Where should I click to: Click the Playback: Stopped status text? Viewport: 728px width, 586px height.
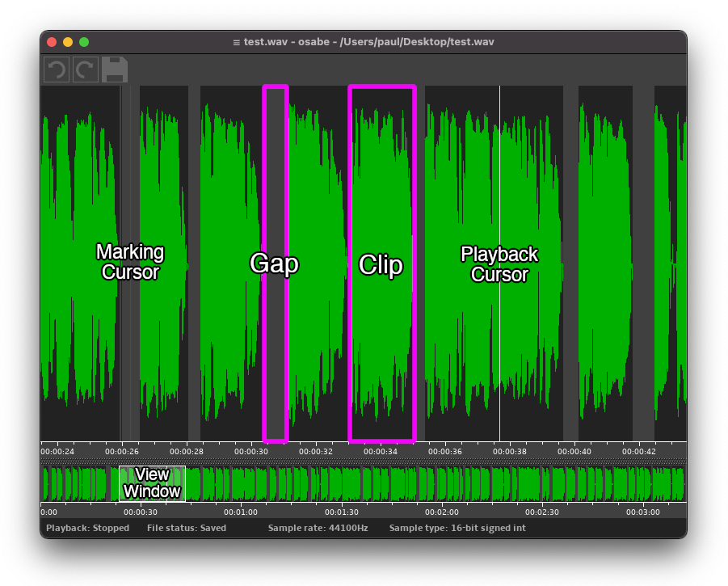[x=87, y=528]
